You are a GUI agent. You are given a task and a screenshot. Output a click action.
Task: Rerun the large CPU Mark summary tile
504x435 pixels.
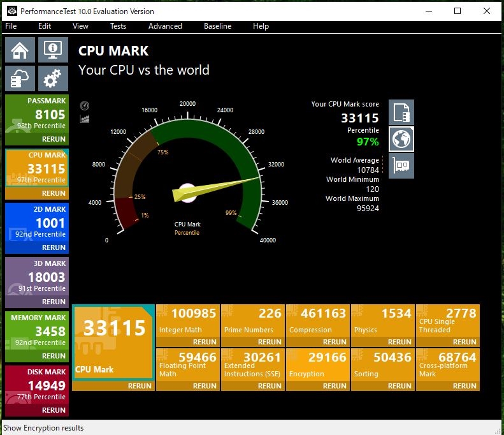(113, 386)
